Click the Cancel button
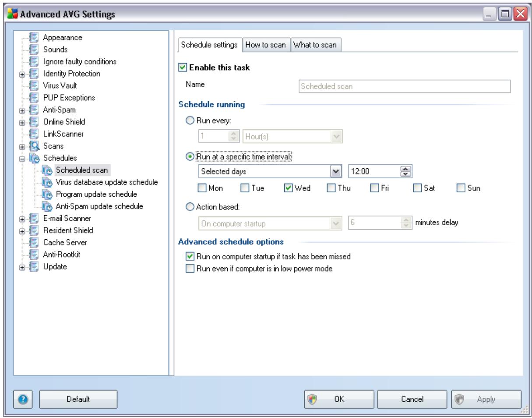The image size is (532, 418). point(412,399)
